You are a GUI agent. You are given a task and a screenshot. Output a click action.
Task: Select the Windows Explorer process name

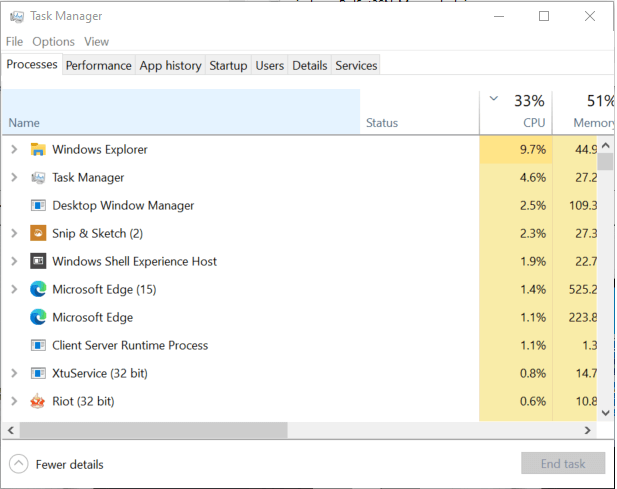coord(100,149)
